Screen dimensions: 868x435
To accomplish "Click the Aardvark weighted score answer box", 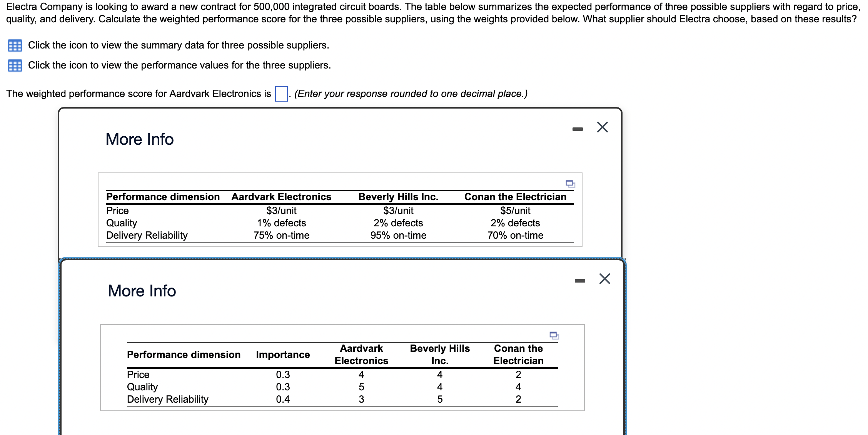I will click(x=281, y=94).
